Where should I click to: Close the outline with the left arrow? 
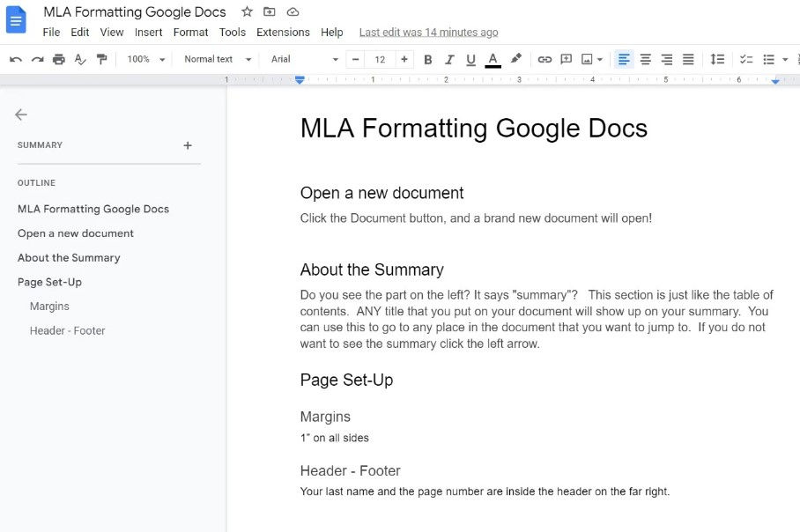(21, 115)
